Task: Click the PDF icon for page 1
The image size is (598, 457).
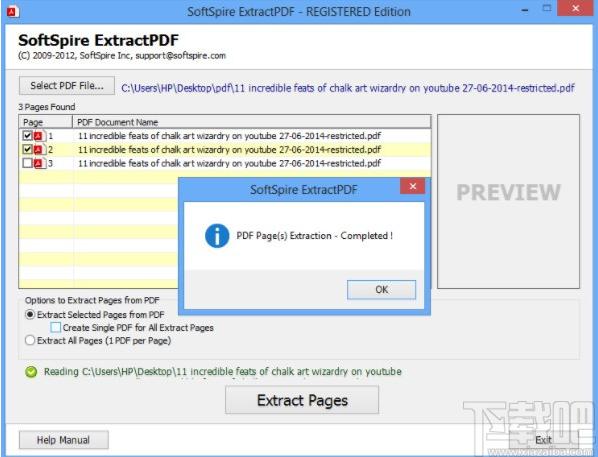Action: tap(39, 136)
